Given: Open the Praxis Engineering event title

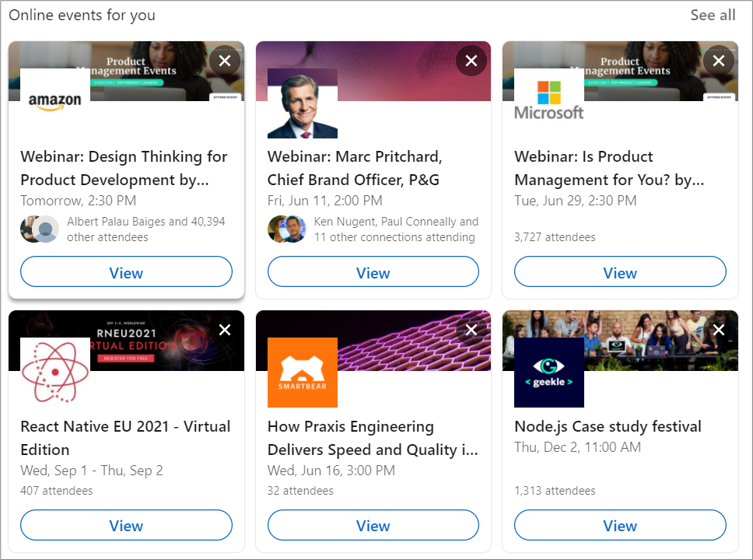Looking at the screenshot, I should (x=373, y=438).
